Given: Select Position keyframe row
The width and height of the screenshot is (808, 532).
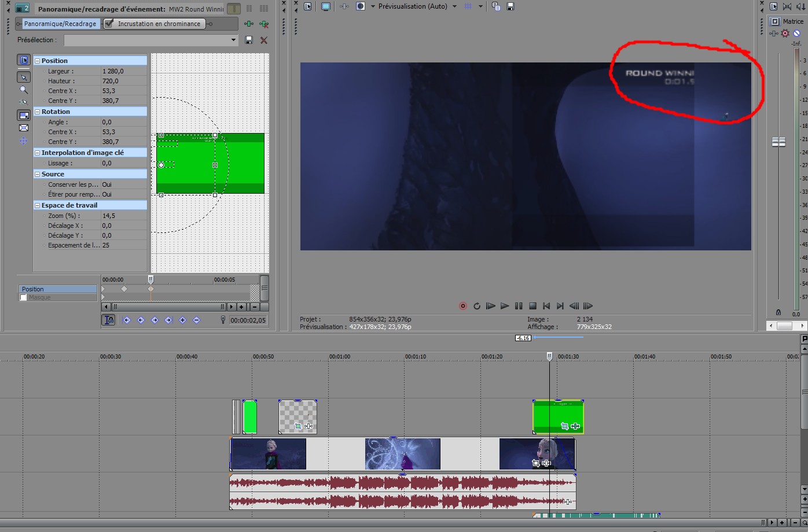Looking at the screenshot, I should click(58, 289).
